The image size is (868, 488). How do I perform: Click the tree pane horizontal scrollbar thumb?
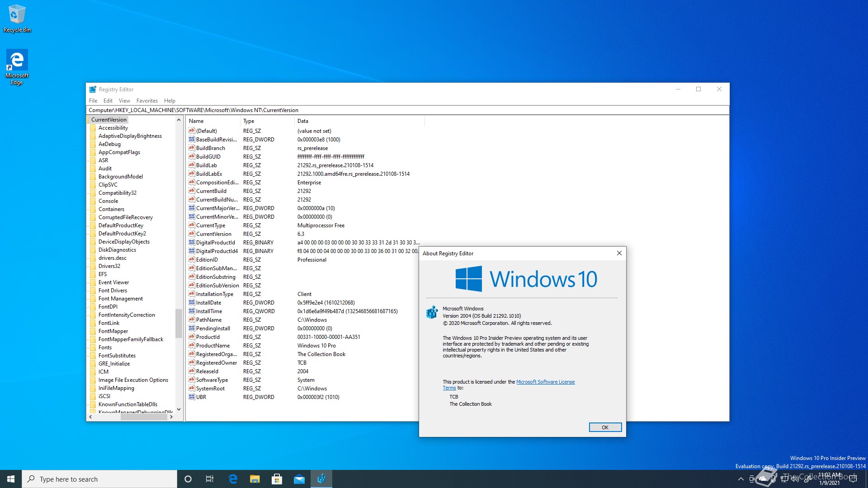144,417
